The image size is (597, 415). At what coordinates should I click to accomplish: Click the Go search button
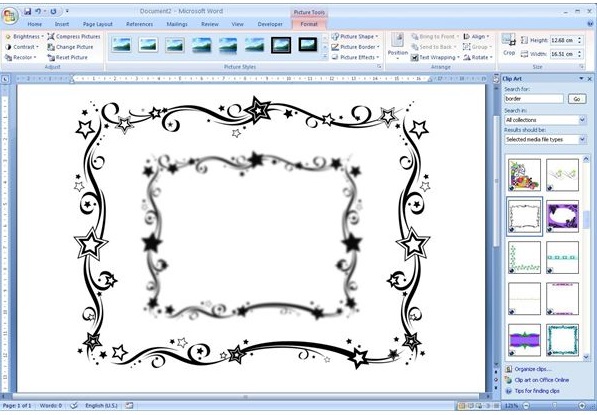pyautogui.click(x=577, y=99)
